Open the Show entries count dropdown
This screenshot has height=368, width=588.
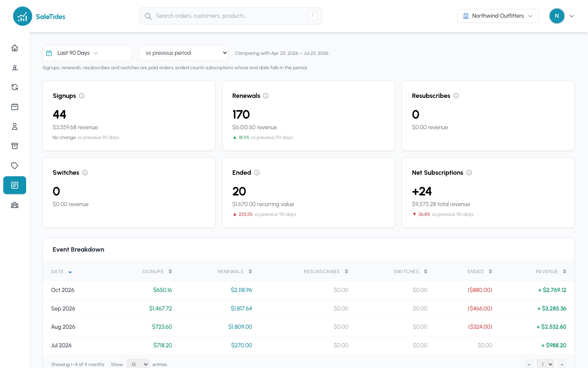[138, 364]
